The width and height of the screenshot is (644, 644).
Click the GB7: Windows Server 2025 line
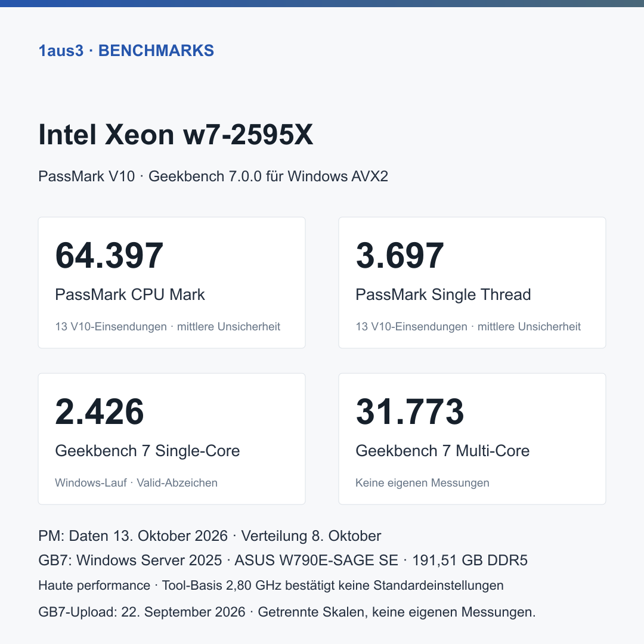click(x=283, y=560)
